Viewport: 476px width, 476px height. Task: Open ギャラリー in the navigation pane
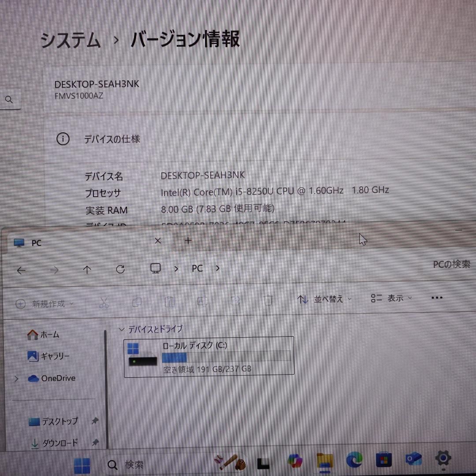[x=48, y=357]
